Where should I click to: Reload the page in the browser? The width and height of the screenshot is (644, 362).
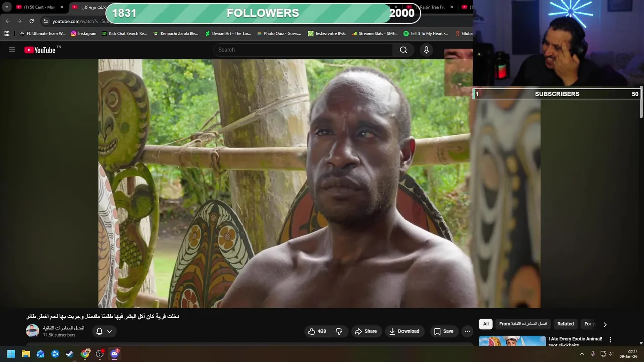click(31, 21)
